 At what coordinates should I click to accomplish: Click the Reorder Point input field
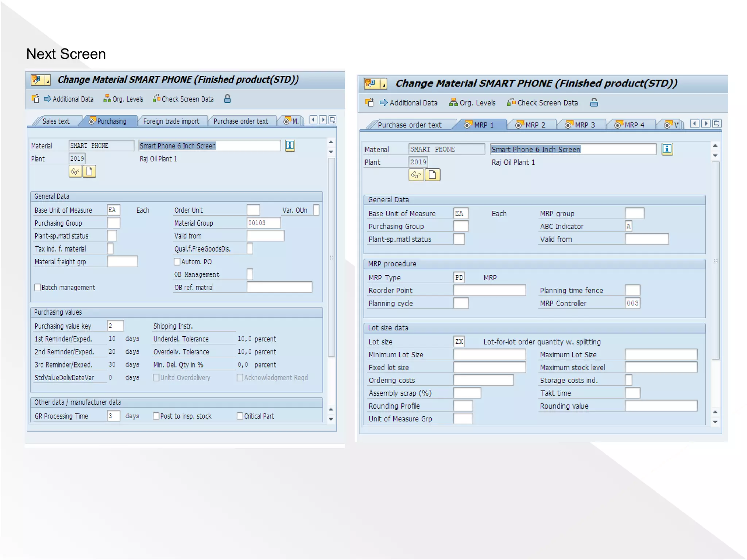[x=489, y=291]
